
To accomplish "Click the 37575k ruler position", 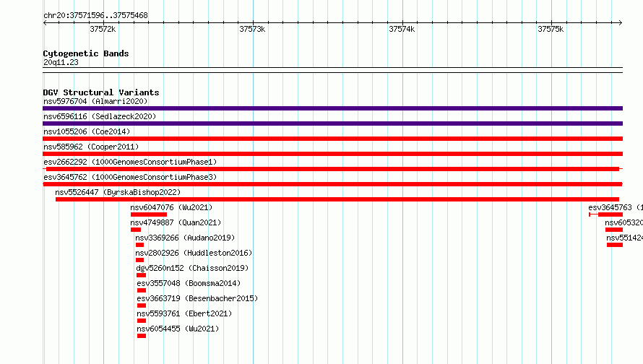I will tap(551, 29).
